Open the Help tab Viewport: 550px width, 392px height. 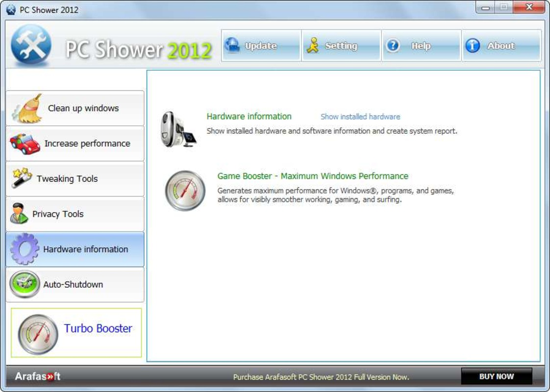coord(421,46)
